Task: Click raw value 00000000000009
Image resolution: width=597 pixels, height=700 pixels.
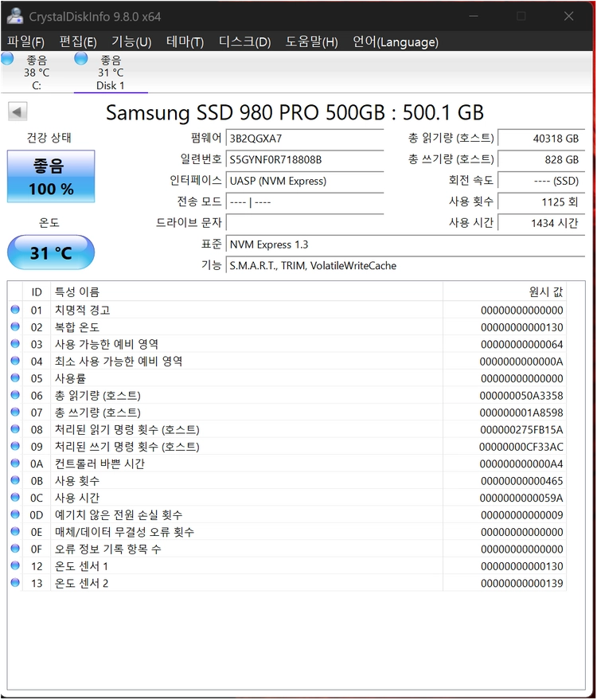Action: [x=521, y=514]
